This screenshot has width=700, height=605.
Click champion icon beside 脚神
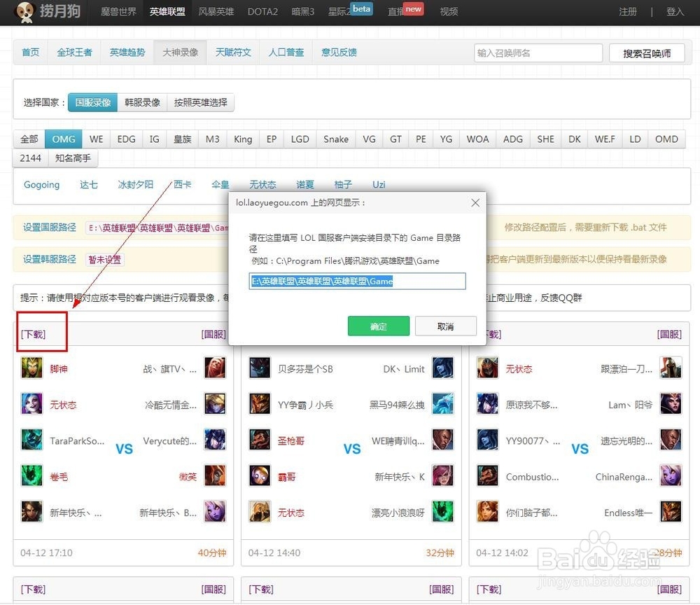31,368
